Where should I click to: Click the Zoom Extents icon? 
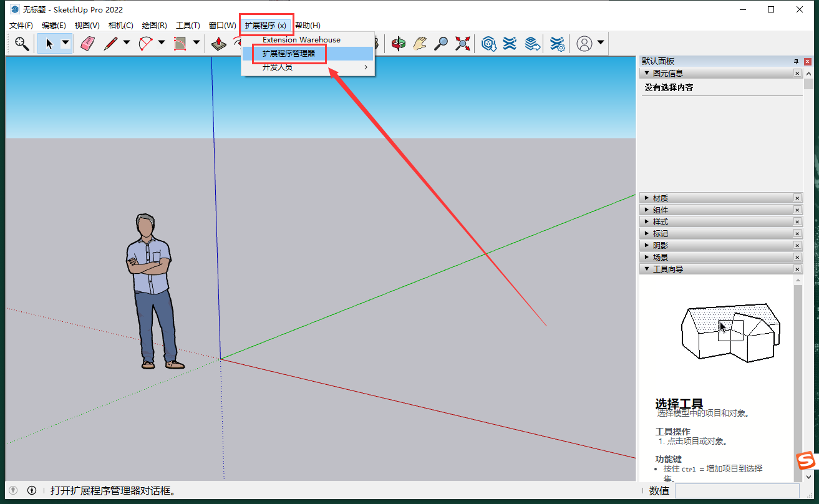pos(462,43)
